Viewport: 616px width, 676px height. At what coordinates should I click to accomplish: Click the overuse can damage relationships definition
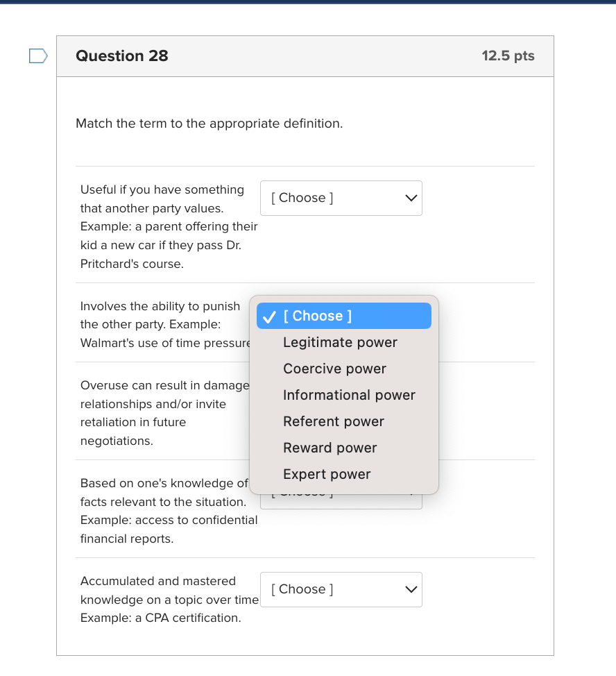coord(165,413)
